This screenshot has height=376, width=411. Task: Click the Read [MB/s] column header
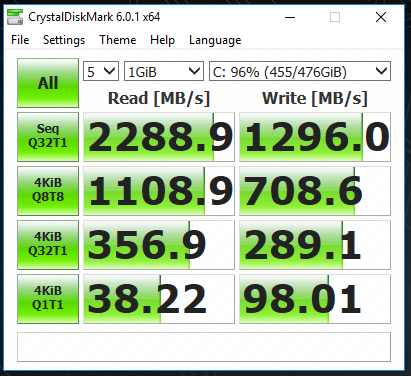pos(159,98)
